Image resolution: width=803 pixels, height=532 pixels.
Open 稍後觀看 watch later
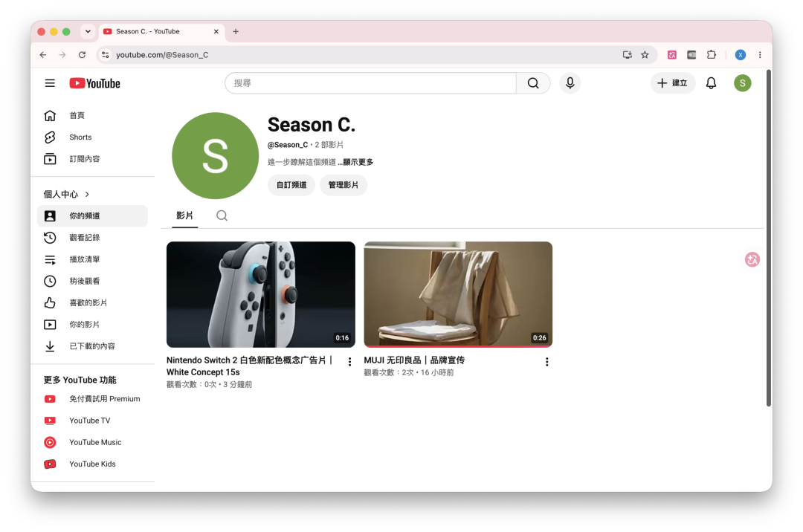pyautogui.click(x=92, y=281)
